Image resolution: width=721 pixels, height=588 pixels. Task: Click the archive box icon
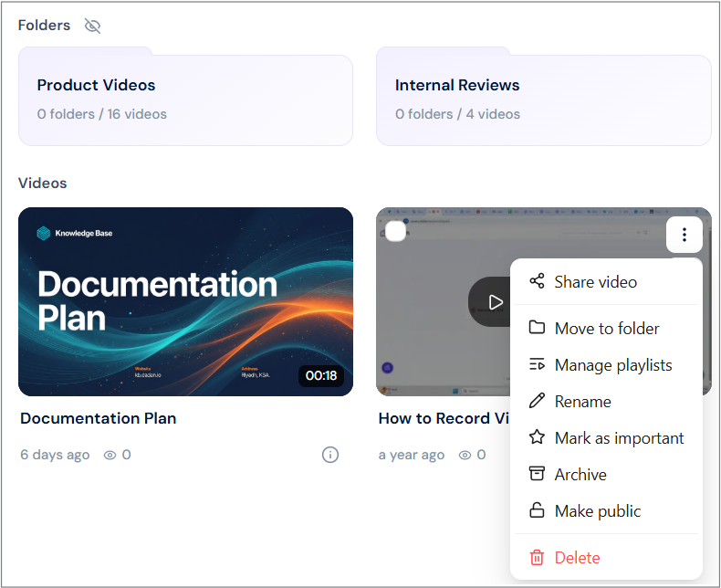coord(537,474)
